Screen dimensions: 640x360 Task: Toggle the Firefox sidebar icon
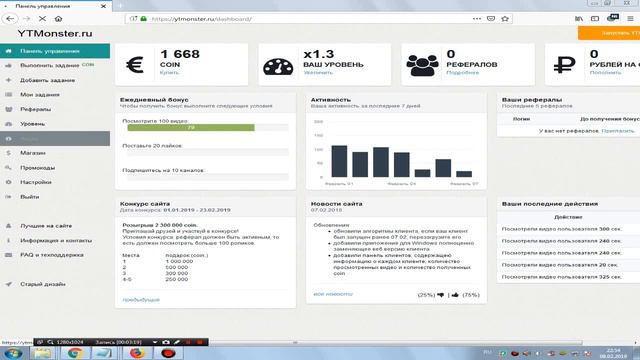(595, 19)
